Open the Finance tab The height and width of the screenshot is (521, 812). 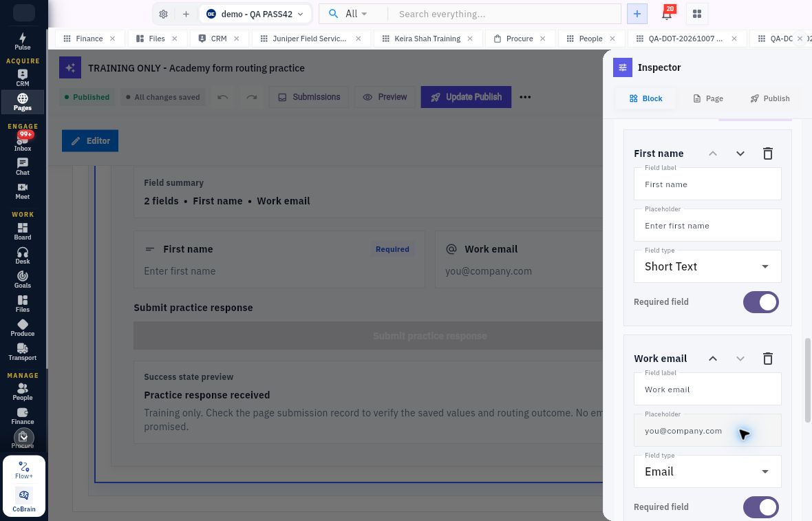tap(89, 39)
